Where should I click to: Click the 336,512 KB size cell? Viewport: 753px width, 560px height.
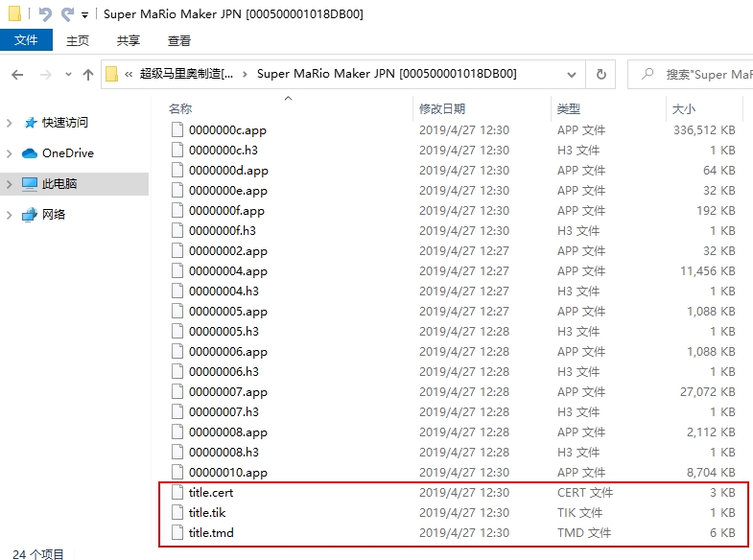click(704, 130)
